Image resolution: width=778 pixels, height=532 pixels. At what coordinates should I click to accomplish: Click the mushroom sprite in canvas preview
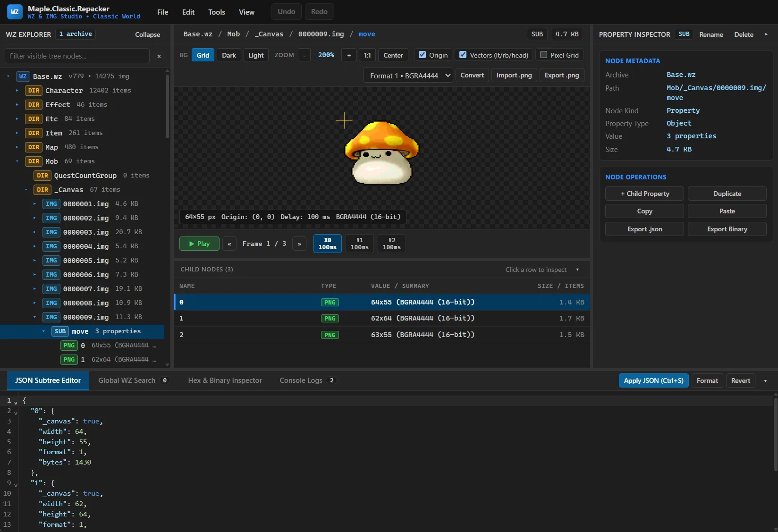click(381, 153)
